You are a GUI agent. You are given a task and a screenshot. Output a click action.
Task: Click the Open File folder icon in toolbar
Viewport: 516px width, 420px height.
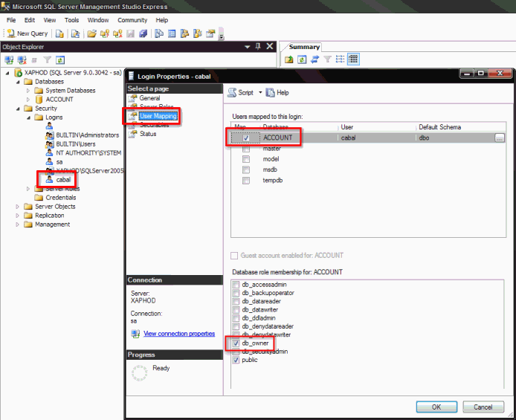tap(91, 33)
